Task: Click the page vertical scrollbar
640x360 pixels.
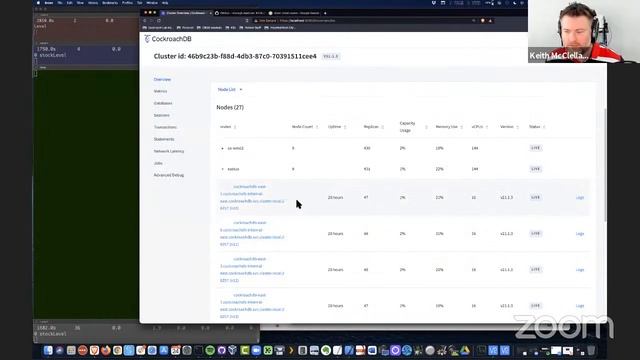Action: 604,165
